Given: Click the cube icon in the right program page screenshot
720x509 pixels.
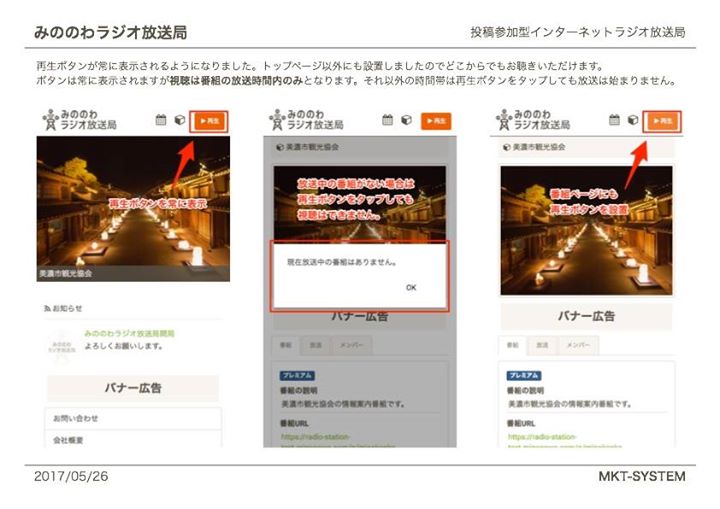Looking at the screenshot, I should point(633,120).
